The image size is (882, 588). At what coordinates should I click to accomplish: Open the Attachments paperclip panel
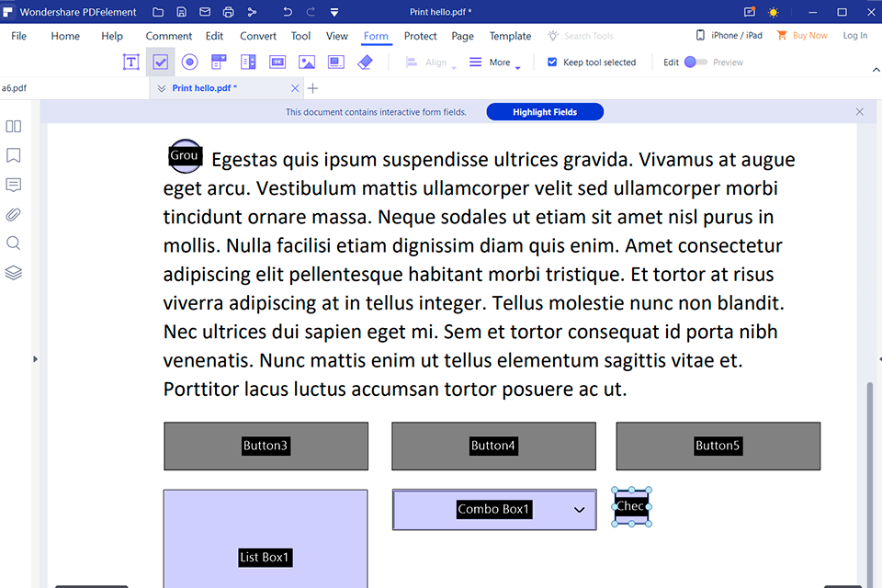14,214
